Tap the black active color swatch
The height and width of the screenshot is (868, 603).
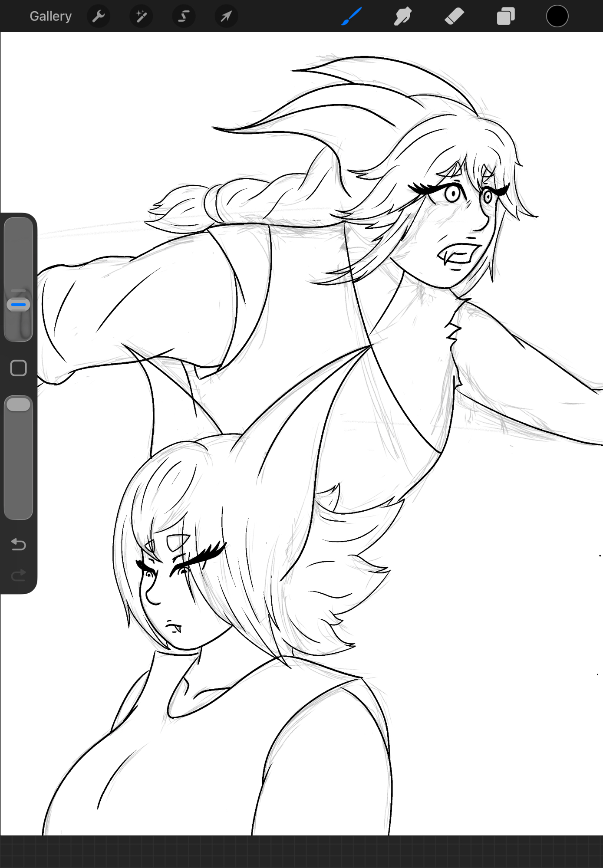click(x=557, y=16)
